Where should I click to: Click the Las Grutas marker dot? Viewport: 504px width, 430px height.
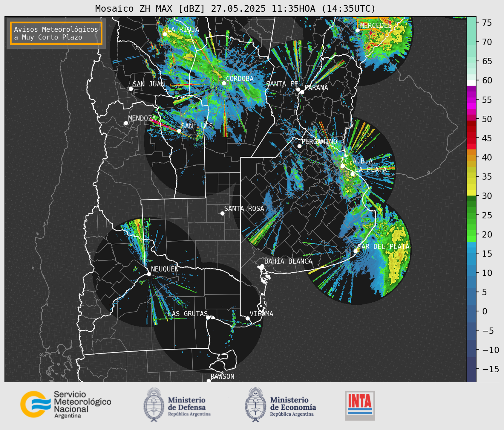point(208,317)
